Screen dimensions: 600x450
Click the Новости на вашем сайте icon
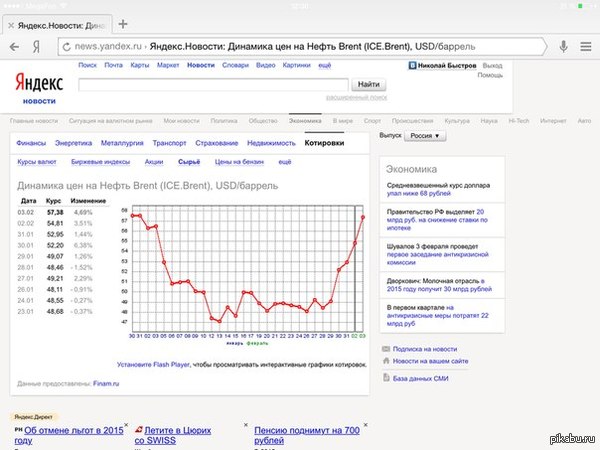(x=386, y=360)
